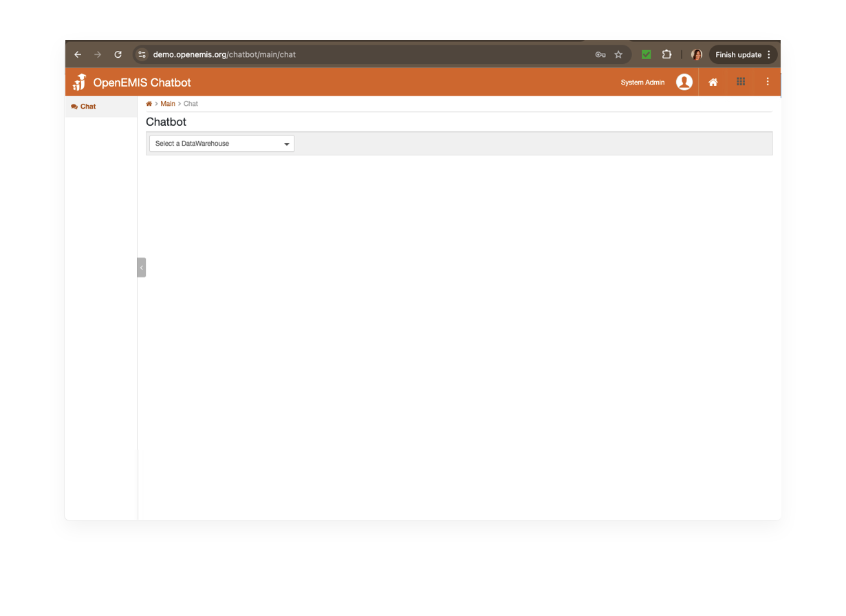Image resolution: width=846 pixels, height=616 pixels.
Task: Open site information icon in address bar
Action: point(142,54)
